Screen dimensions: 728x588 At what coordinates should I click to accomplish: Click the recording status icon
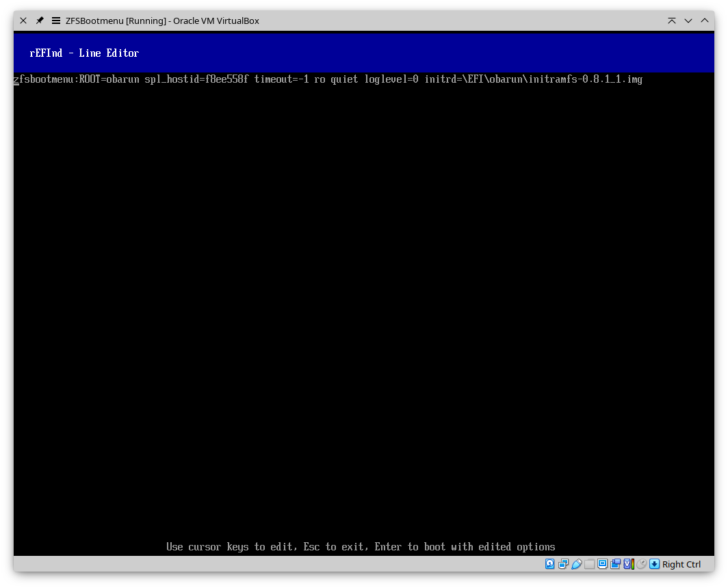pyautogui.click(x=616, y=564)
